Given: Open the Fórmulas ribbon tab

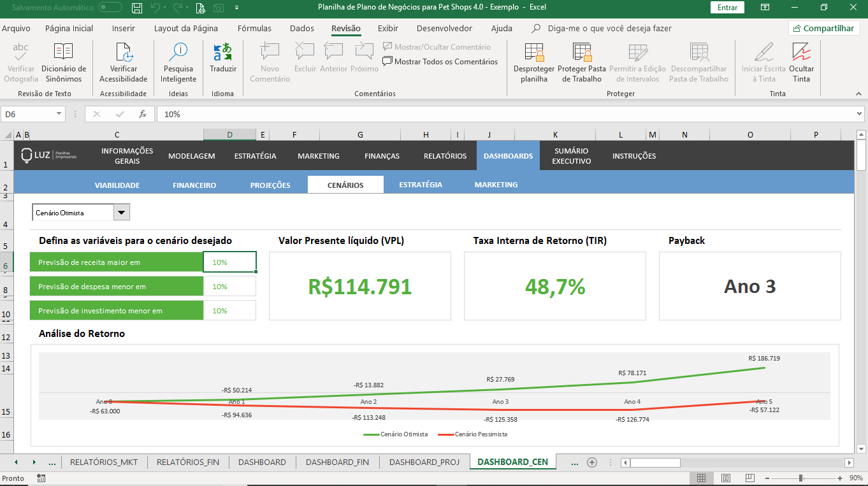Looking at the screenshot, I should pos(254,28).
